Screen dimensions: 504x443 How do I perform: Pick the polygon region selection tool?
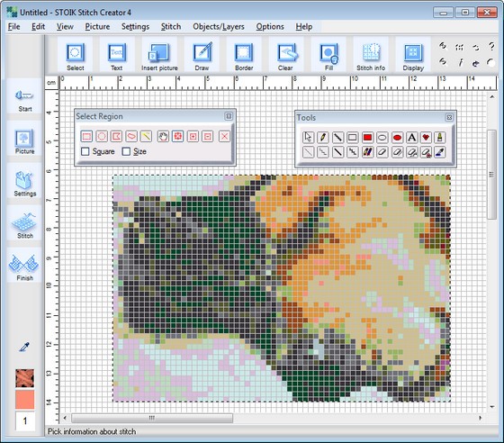pos(116,136)
